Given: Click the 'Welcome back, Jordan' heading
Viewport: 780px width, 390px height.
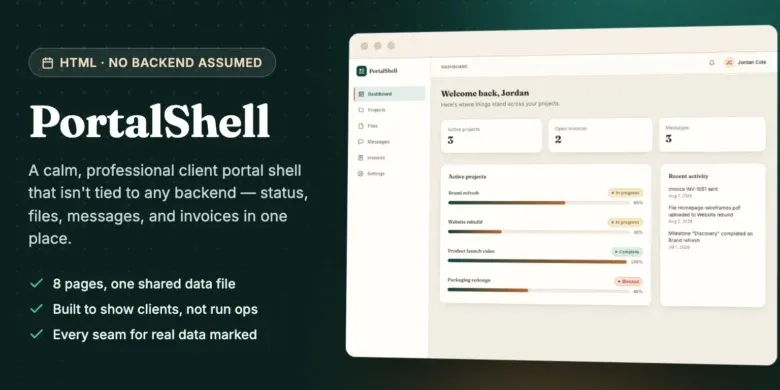Looking at the screenshot, I should pos(485,93).
